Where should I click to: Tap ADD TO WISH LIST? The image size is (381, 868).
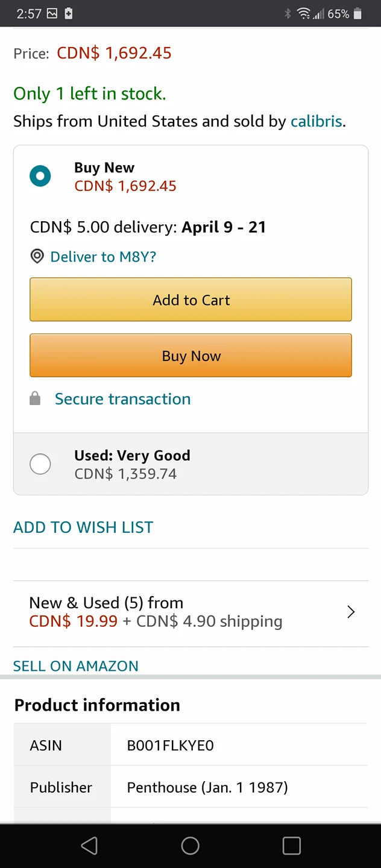(x=83, y=527)
